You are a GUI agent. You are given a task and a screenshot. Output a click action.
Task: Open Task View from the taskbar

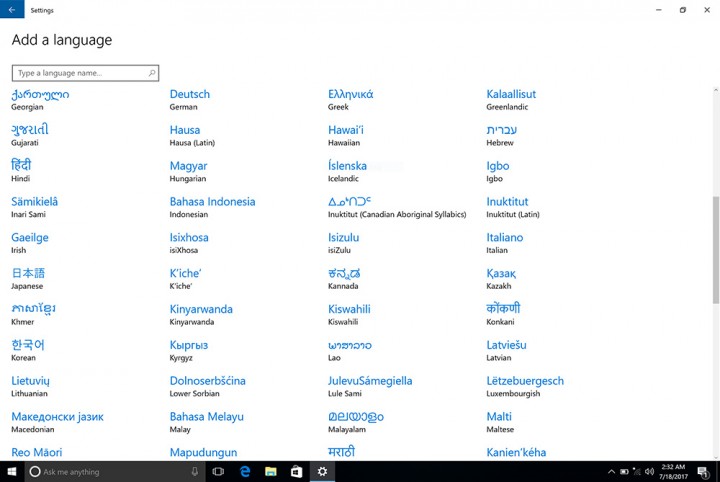click(219, 471)
